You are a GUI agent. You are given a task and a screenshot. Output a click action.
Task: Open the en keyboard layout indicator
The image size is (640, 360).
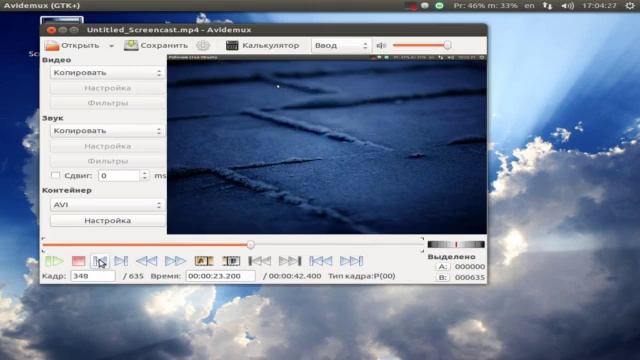(529, 5)
